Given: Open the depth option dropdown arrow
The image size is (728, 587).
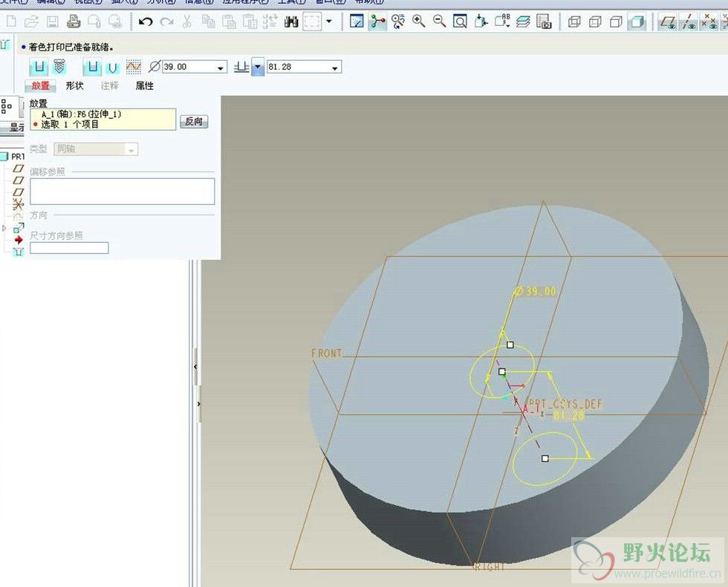Looking at the screenshot, I should point(258,68).
